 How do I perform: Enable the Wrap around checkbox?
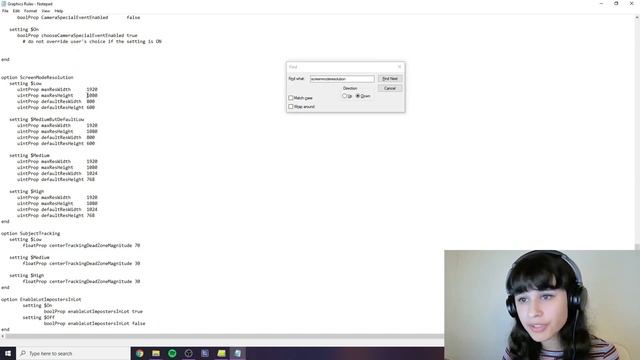pos(291,107)
